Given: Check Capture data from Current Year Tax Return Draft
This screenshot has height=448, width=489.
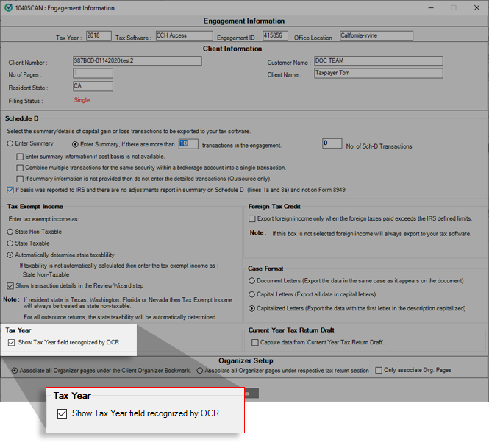Looking at the screenshot, I should click(x=254, y=343).
